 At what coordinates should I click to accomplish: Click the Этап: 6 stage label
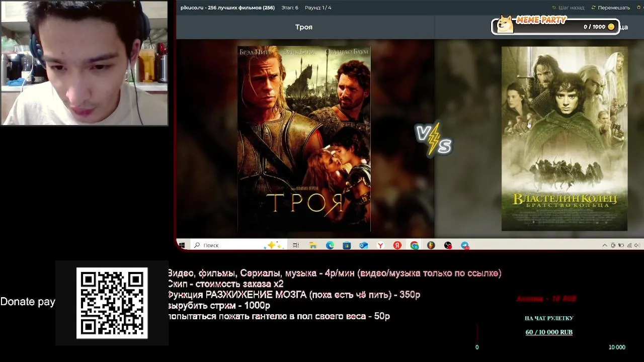pos(290,8)
